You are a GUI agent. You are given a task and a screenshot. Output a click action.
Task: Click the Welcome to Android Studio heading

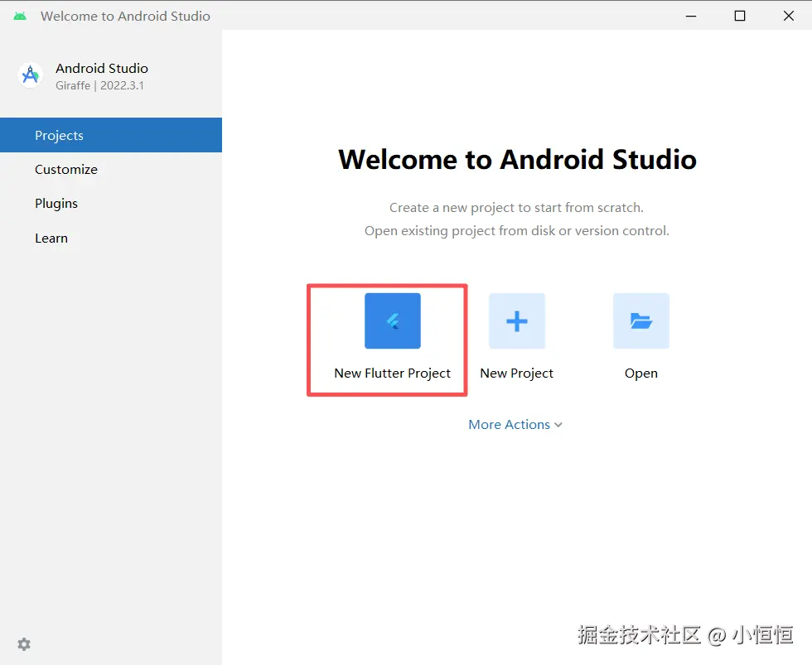pyautogui.click(x=517, y=159)
